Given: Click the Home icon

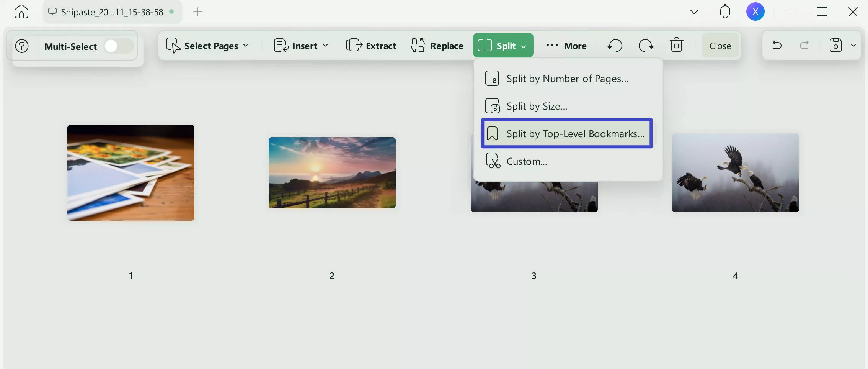Looking at the screenshot, I should click(21, 12).
